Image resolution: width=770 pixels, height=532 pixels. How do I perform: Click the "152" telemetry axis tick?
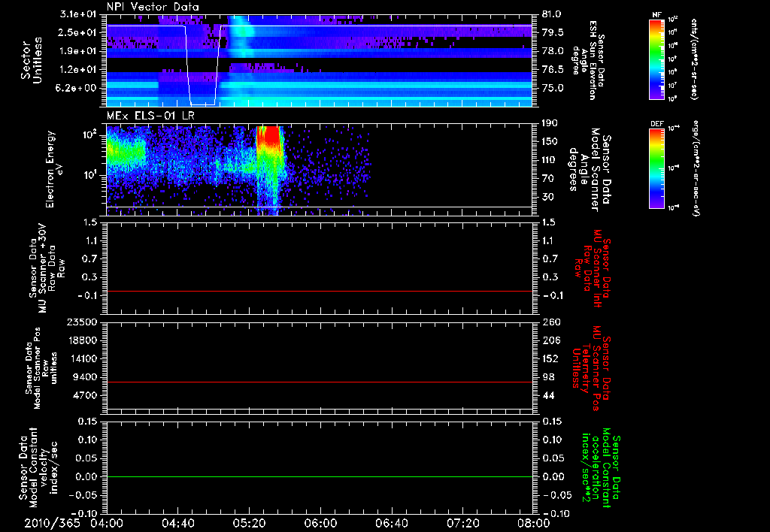(550, 358)
